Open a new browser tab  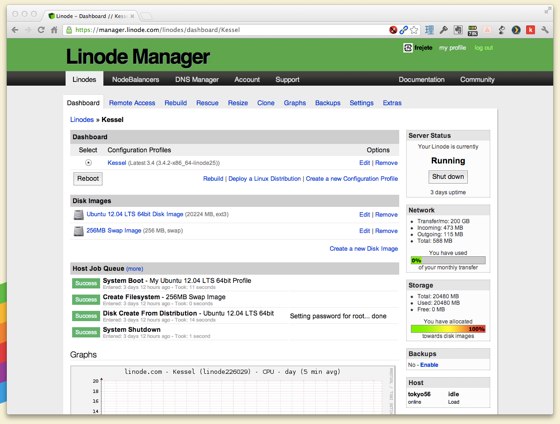click(x=146, y=16)
